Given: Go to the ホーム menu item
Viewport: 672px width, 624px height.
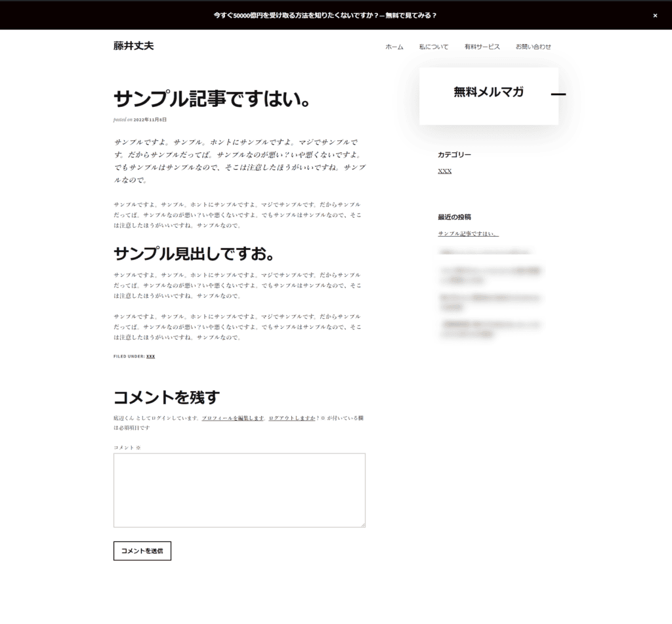Looking at the screenshot, I should (x=394, y=47).
